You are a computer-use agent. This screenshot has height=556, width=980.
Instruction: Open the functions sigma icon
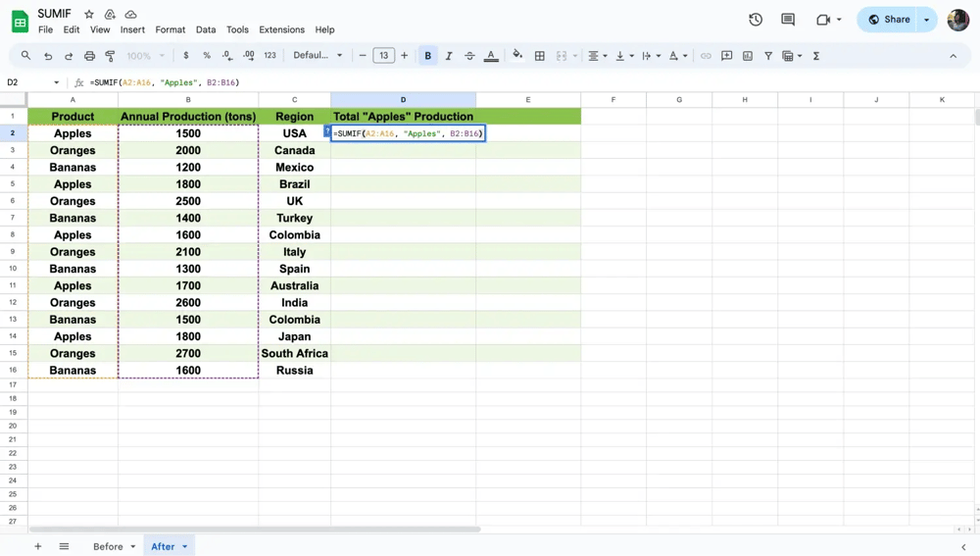816,56
